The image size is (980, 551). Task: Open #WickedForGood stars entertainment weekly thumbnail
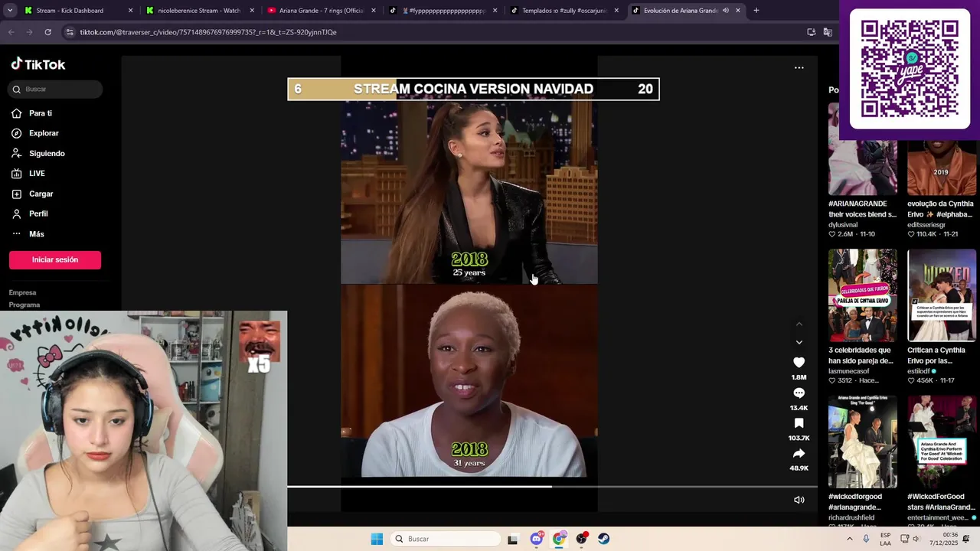coord(942,442)
